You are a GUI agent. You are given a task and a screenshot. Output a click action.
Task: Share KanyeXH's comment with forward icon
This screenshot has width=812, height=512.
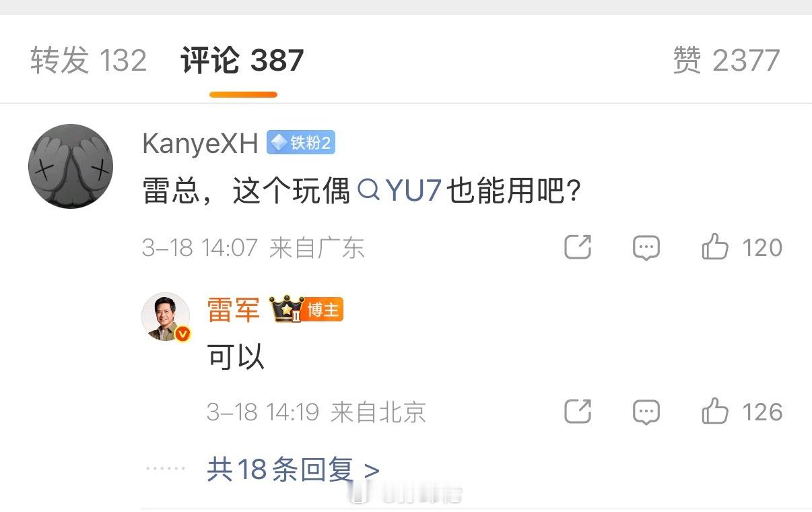tap(578, 248)
